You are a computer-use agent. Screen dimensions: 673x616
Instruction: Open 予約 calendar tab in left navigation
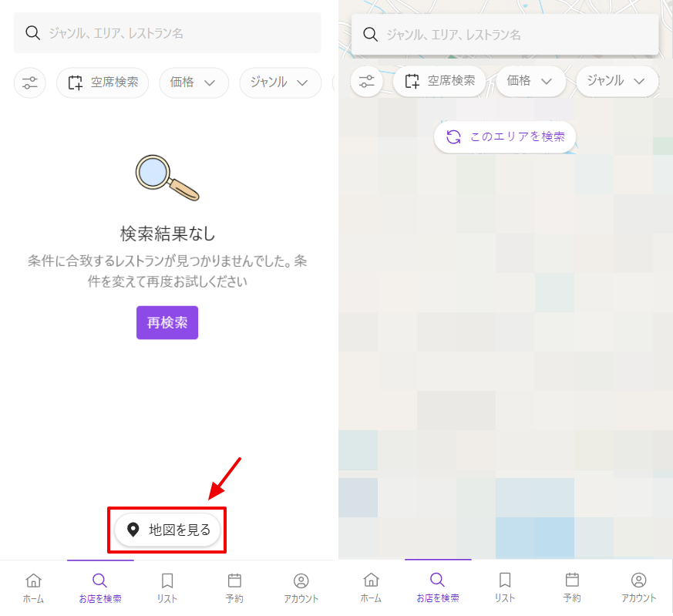[235, 587]
